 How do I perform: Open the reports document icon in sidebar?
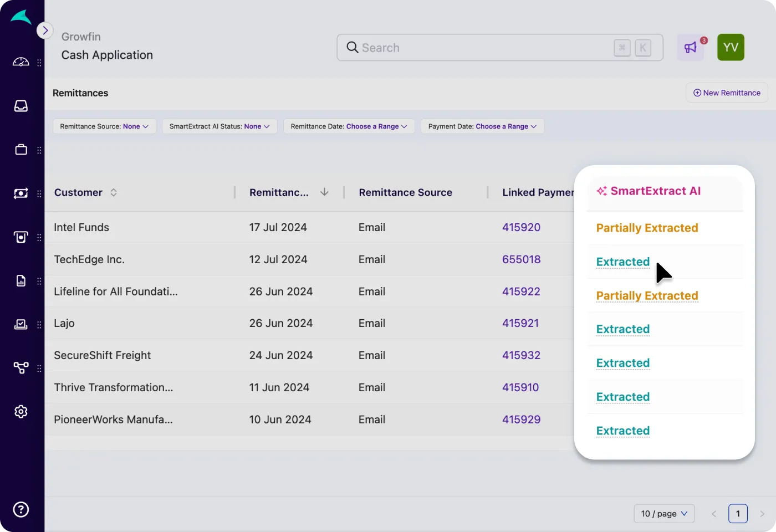(x=21, y=281)
